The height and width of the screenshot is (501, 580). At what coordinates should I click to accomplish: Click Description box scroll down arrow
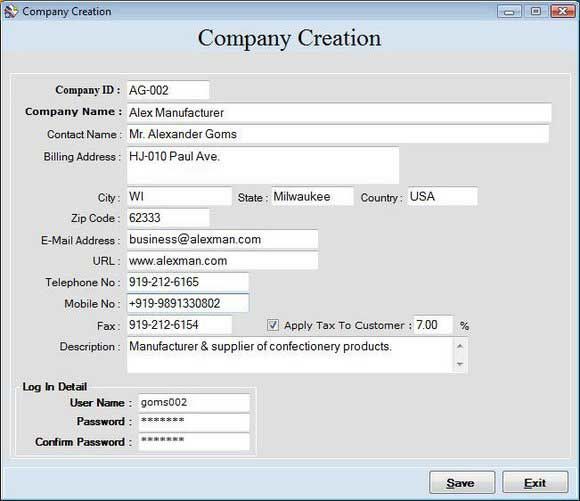pos(460,364)
